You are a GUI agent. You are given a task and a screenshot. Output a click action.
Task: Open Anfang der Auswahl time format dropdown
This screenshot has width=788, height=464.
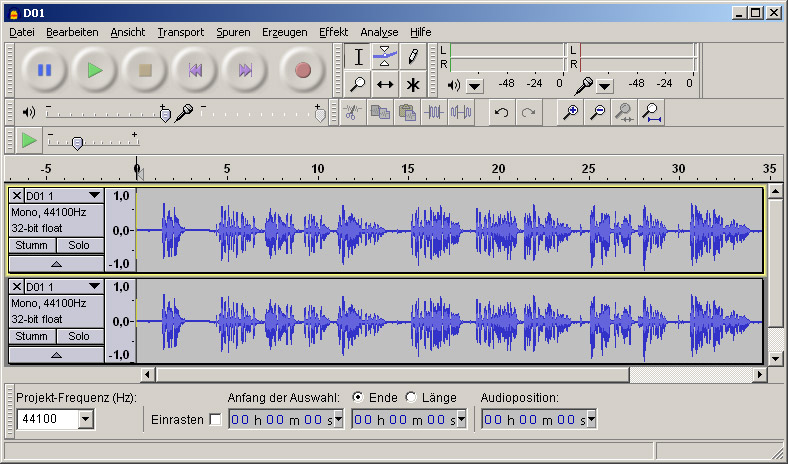(x=339, y=418)
